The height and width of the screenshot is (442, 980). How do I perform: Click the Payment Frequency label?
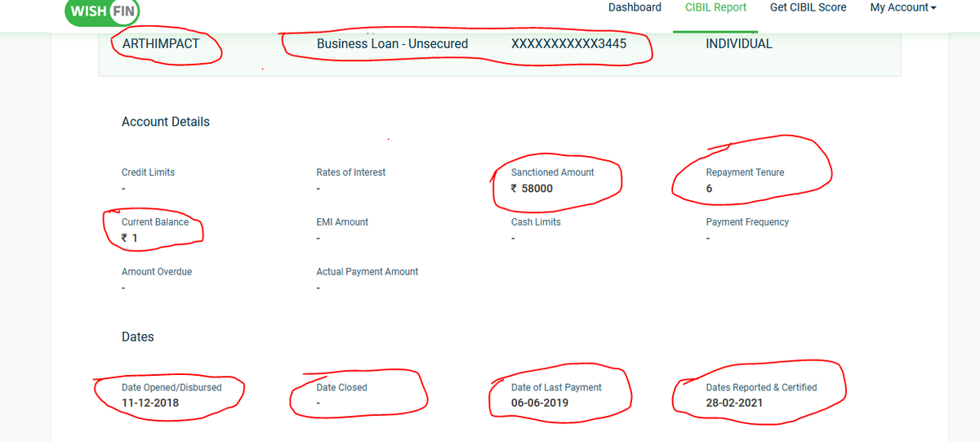747,222
